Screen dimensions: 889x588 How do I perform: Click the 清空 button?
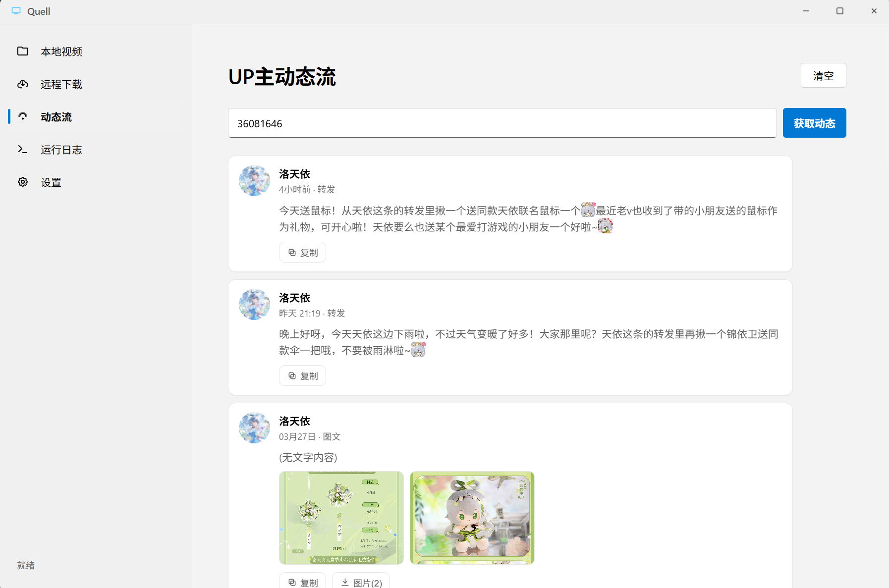(x=823, y=75)
